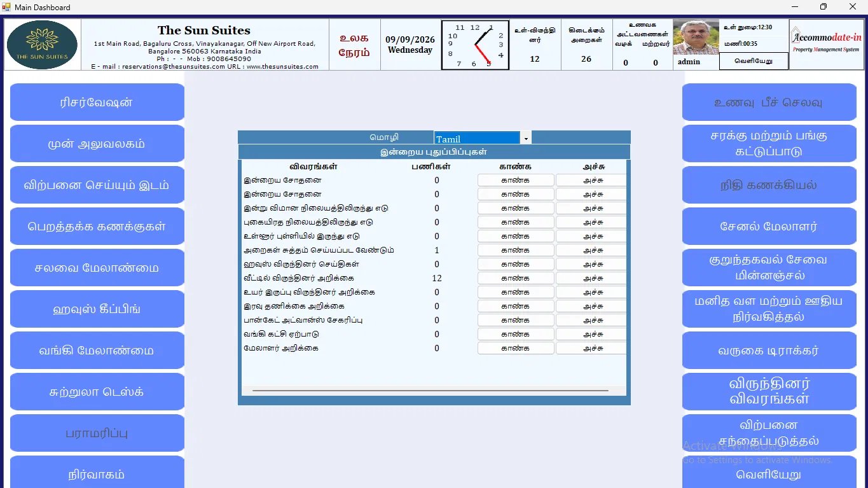Open சலவை மேலாண்மை module
This screenshot has width=868, height=488.
(97, 268)
